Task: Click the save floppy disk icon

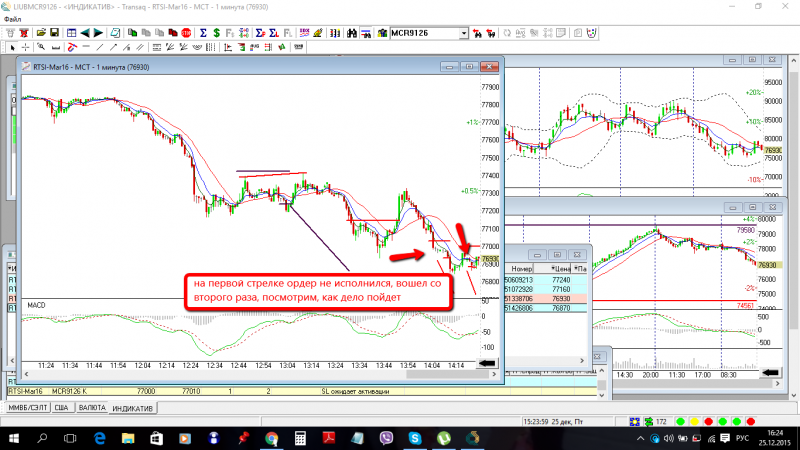Action: click(55, 33)
